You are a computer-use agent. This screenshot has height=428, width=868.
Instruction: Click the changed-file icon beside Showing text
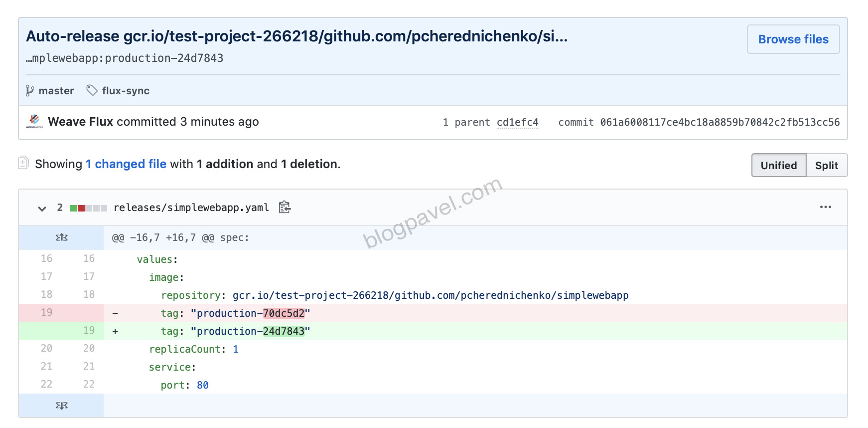[23, 163]
